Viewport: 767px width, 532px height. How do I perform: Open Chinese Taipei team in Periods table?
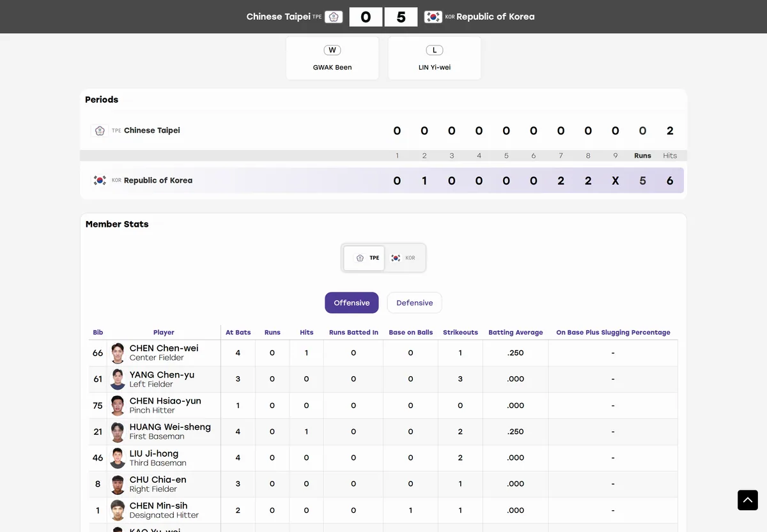pos(152,130)
